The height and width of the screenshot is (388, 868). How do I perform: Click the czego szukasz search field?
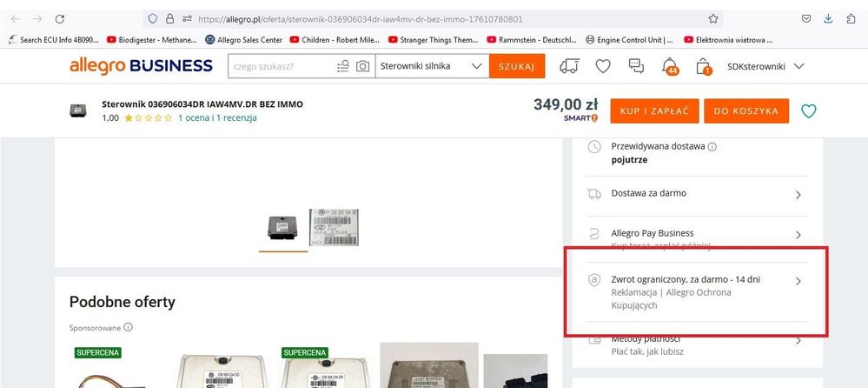point(278,66)
